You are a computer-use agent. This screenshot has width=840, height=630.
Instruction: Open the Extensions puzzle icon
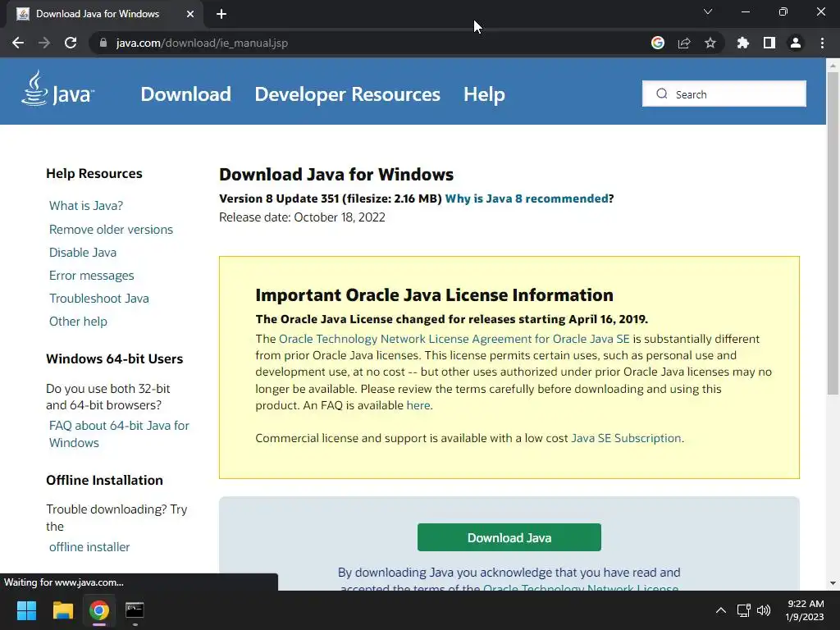pyautogui.click(x=742, y=43)
